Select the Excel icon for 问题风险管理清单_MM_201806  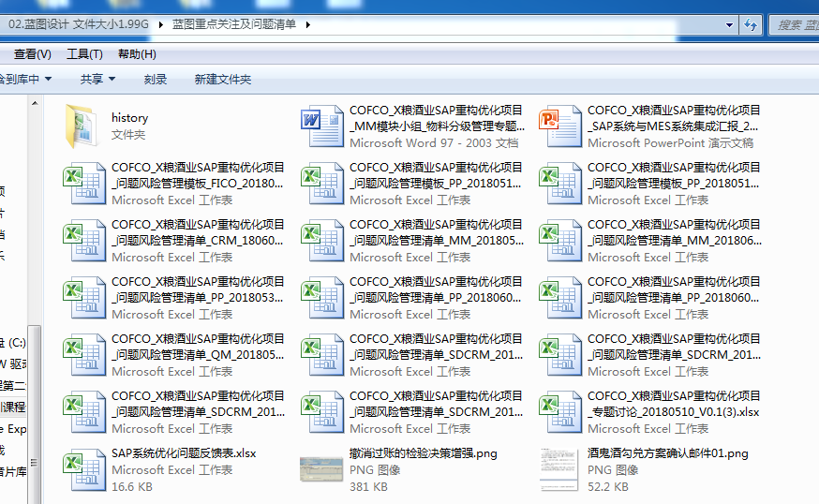pos(560,240)
